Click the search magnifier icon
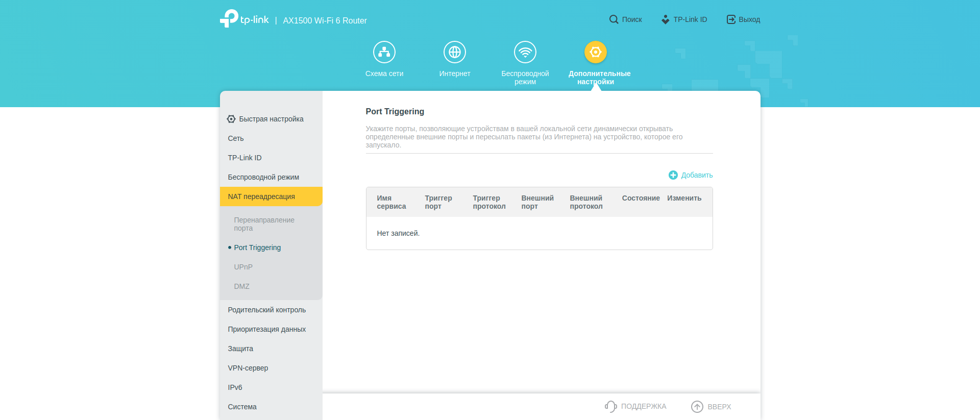The width and height of the screenshot is (980, 420). pos(614,19)
